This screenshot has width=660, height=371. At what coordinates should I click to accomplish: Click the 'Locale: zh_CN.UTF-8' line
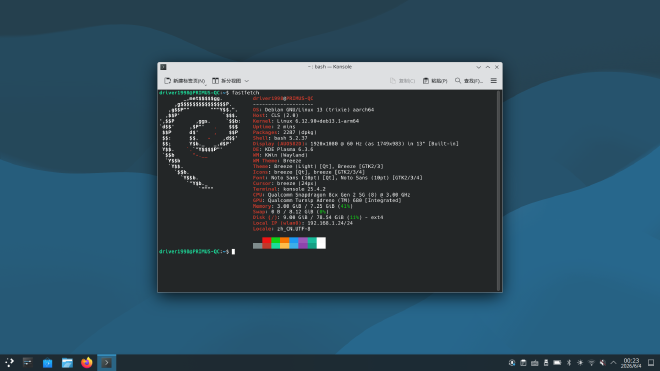pos(281,229)
